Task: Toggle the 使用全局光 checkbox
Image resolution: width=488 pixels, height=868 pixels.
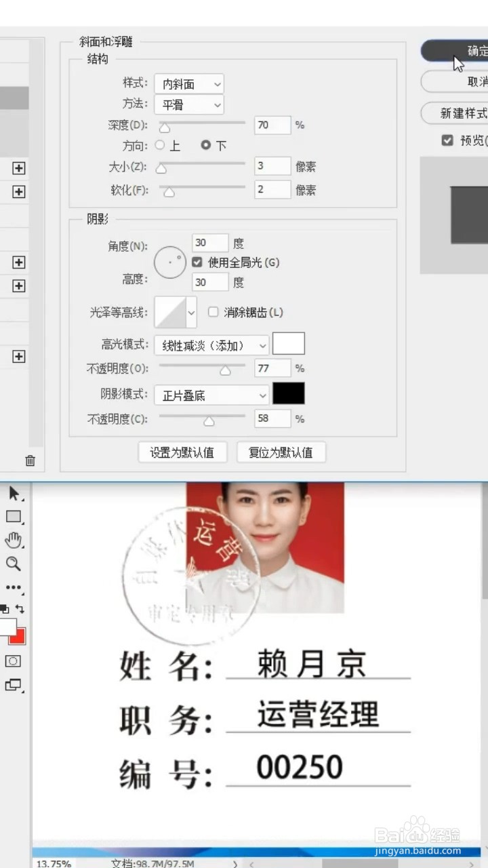Action: pyautogui.click(x=197, y=262)
